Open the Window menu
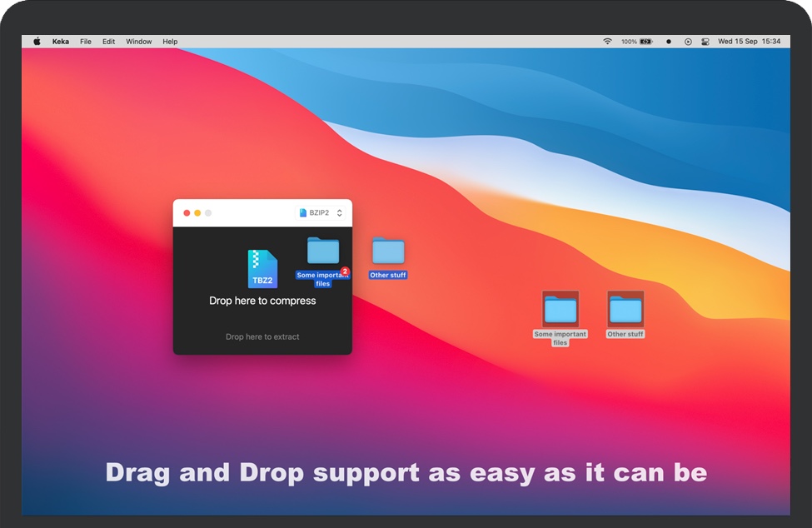The image size is (812, 528). [139, 42]
